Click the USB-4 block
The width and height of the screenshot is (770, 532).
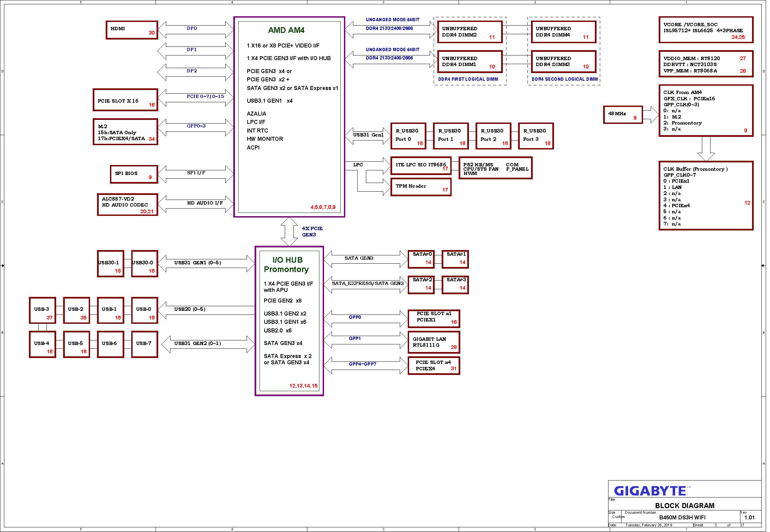[43, 345]
